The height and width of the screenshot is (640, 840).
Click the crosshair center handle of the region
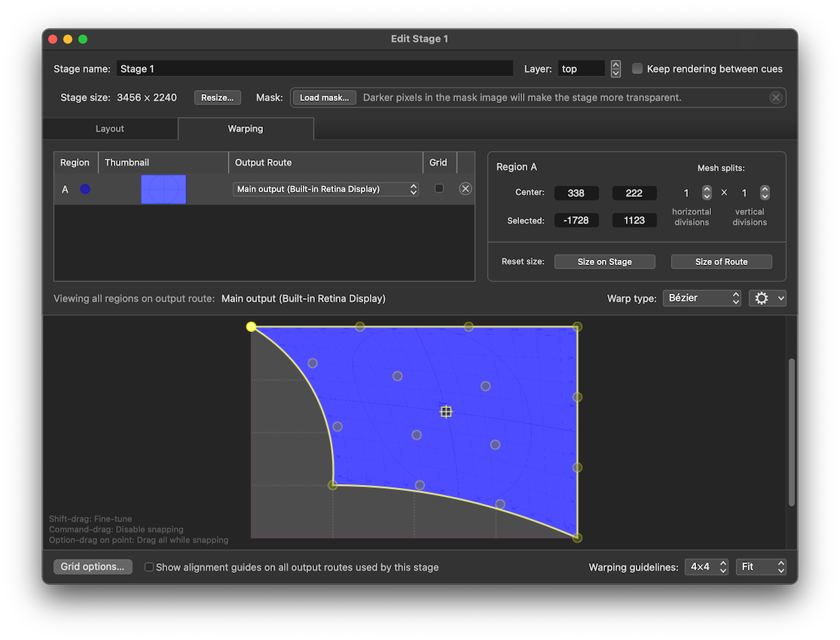pos(446,411)
